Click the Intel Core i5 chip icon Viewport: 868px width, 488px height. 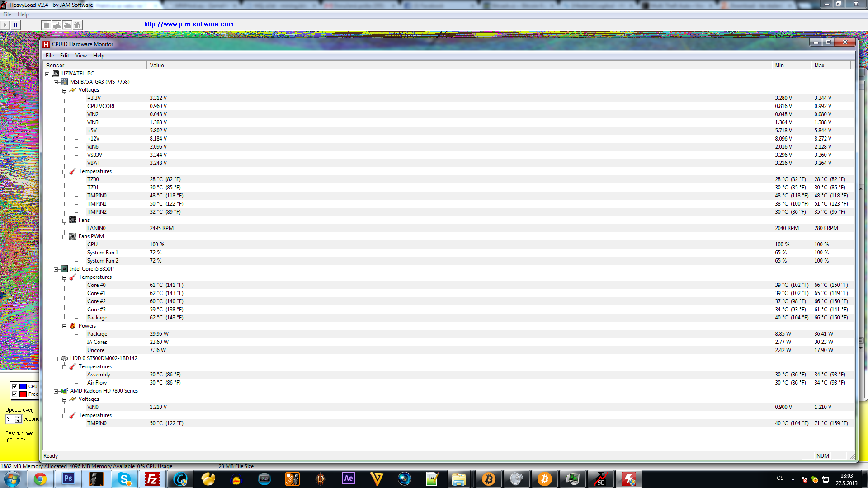(x=64, y=269)
